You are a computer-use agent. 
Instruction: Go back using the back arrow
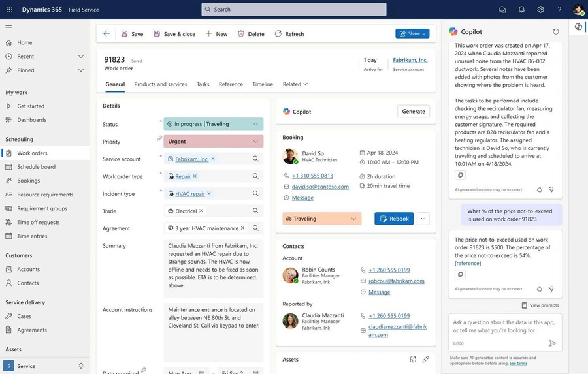[106, 34]
